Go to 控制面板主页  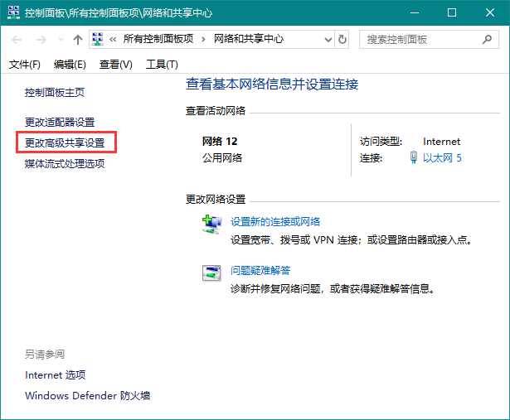coord(55,93)
